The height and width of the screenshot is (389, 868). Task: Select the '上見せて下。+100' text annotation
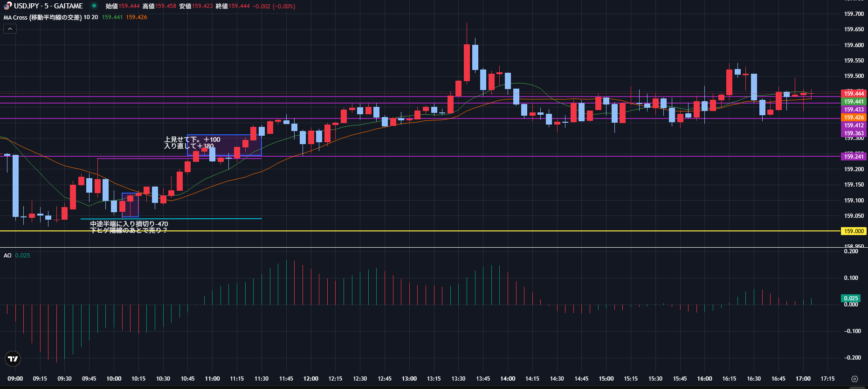192,139
